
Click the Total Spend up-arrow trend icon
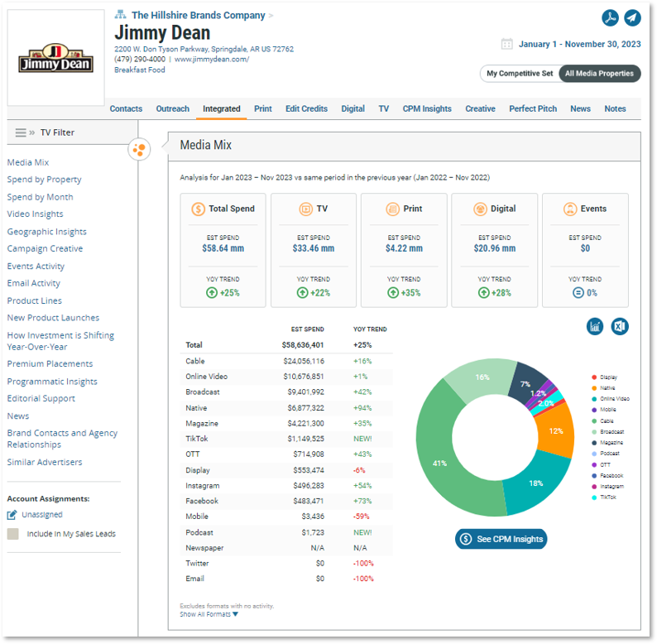tap(212, 293)
